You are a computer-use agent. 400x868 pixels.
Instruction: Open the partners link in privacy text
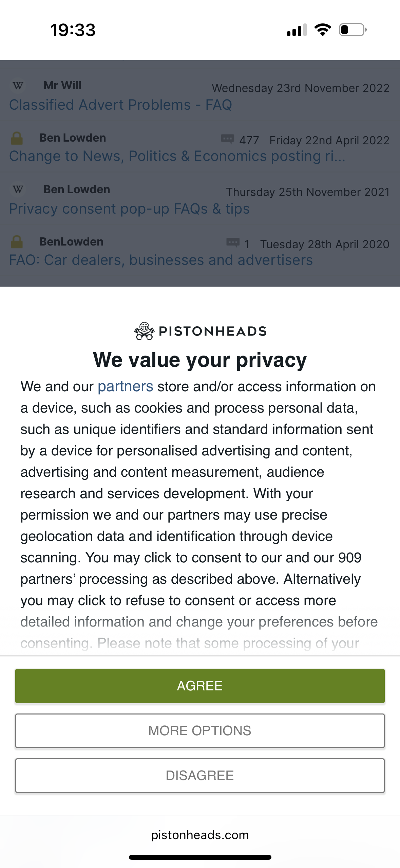pos(125,386)
